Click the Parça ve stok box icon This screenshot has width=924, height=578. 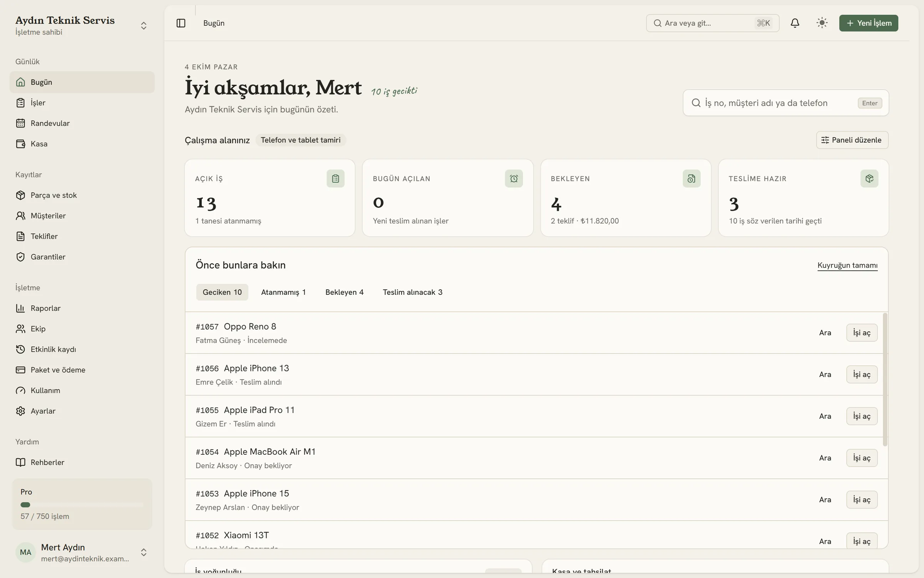point(20,195)
